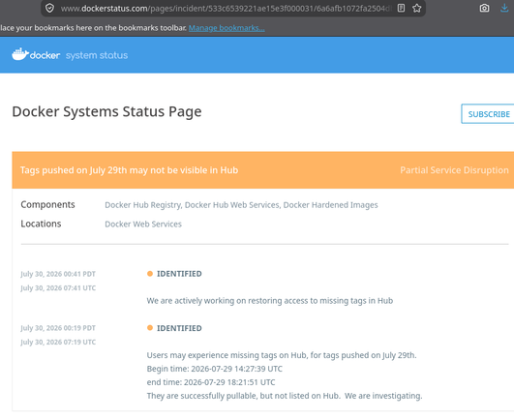Screen dimensions: 514x420
Task: Click the 'Docker Web Services' location text
Action: 143,225
